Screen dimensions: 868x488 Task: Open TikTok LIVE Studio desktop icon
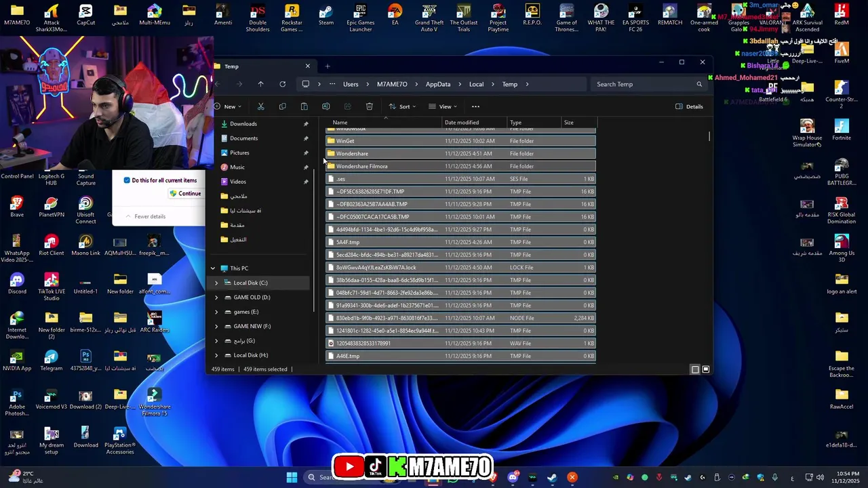(x=51, y=287)
